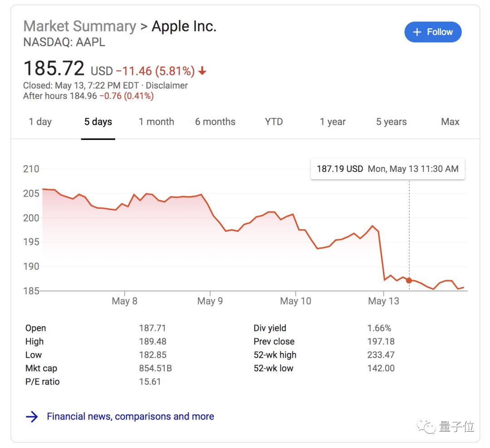Show the YTD chart range

coord(274,122)
